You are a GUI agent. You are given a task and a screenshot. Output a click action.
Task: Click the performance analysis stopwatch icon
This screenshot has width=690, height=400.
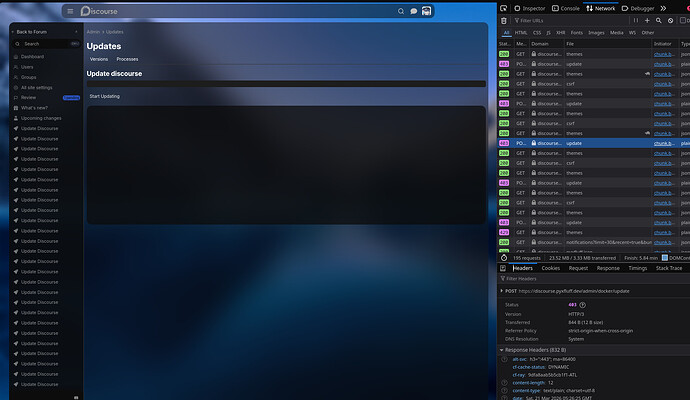point(504,258)
